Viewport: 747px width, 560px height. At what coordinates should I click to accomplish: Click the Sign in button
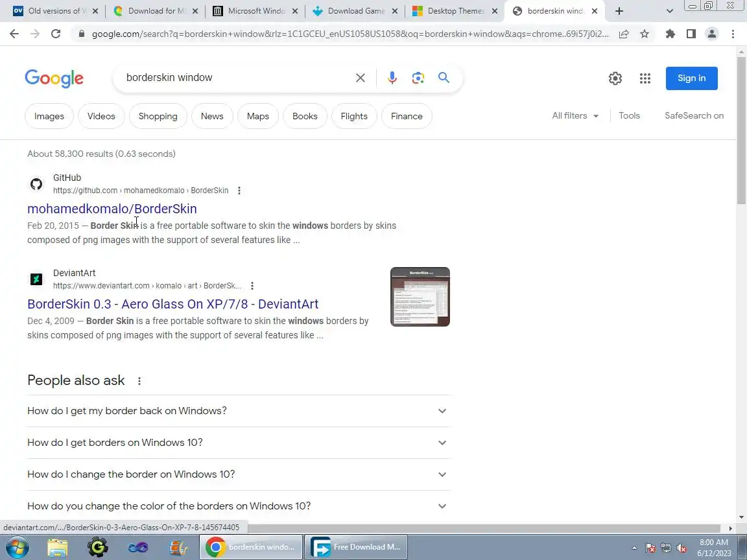pos(691,78)
